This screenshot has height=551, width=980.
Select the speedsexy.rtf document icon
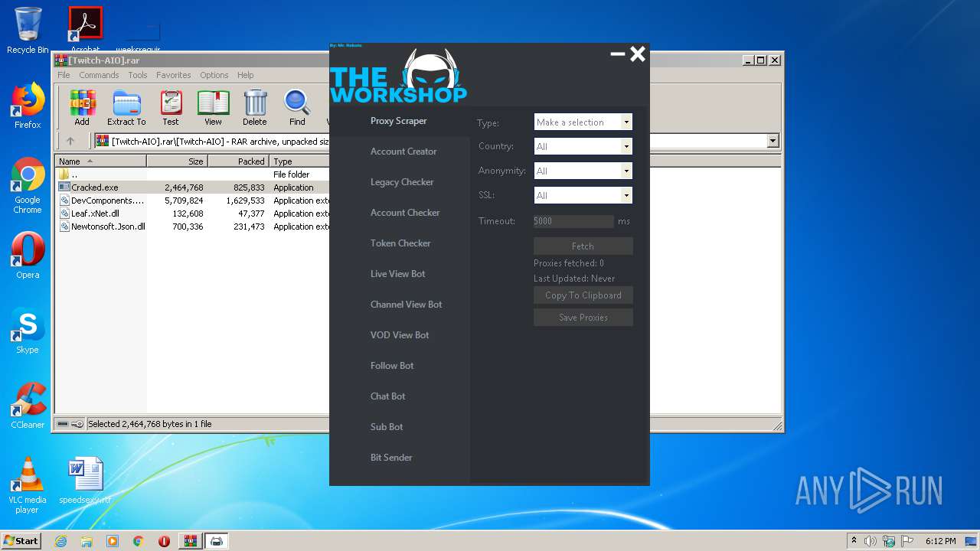[85, 481]
